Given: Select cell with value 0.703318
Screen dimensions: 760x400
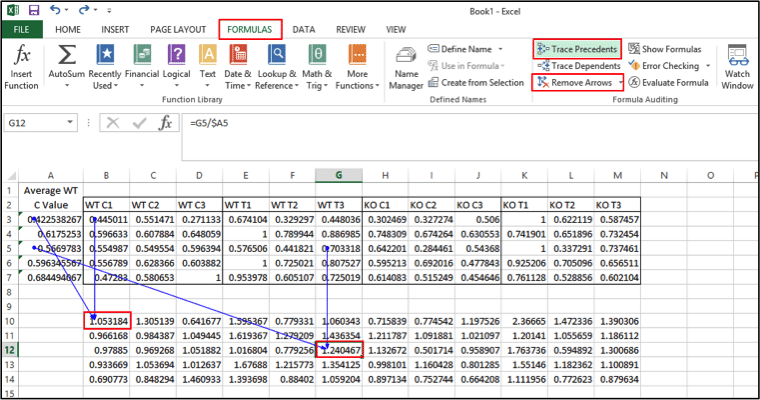Looking at the screenshot, I should (x=339, y=248).
